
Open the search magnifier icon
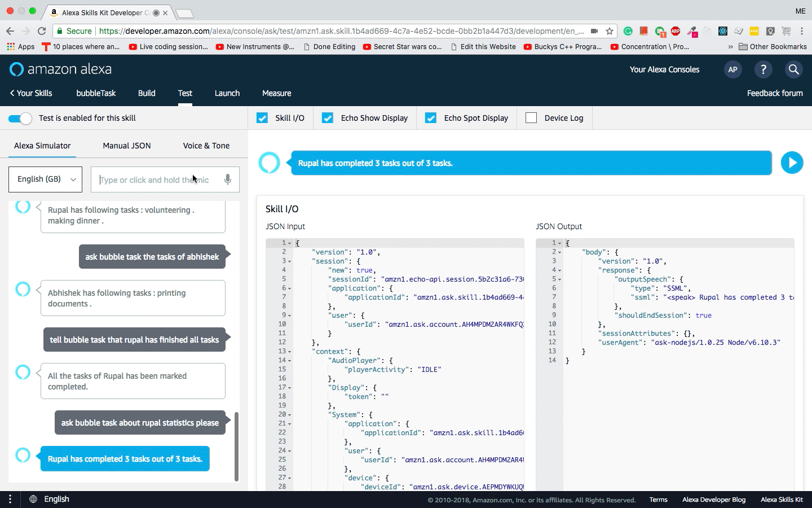[793, 69]
